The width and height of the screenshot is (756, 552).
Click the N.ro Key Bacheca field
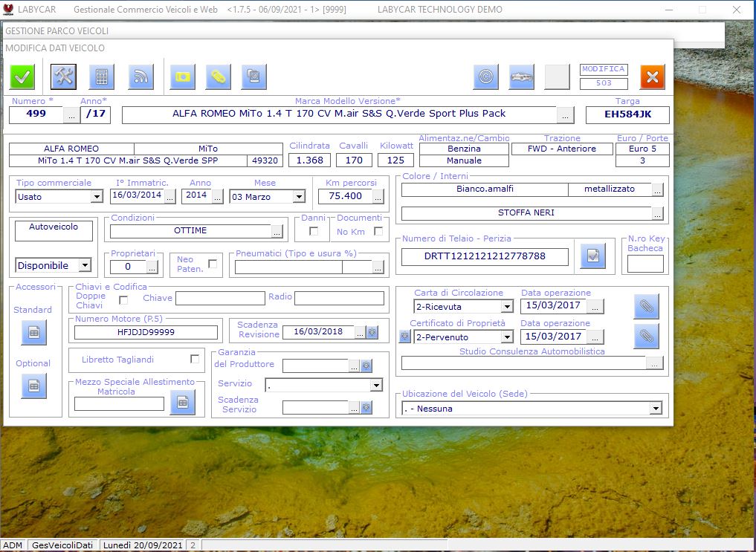click(645, 264)
